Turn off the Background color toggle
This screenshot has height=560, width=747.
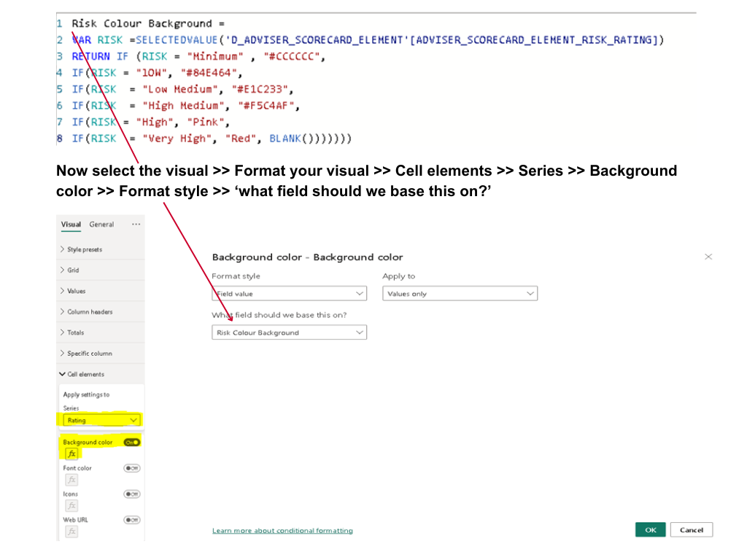coord(132,443)
